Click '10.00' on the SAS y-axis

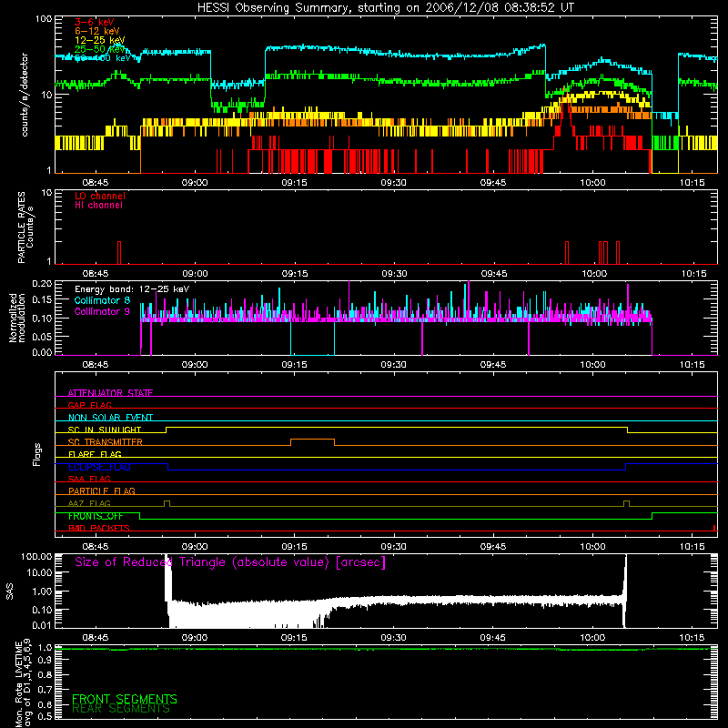(x=39, y=572)
